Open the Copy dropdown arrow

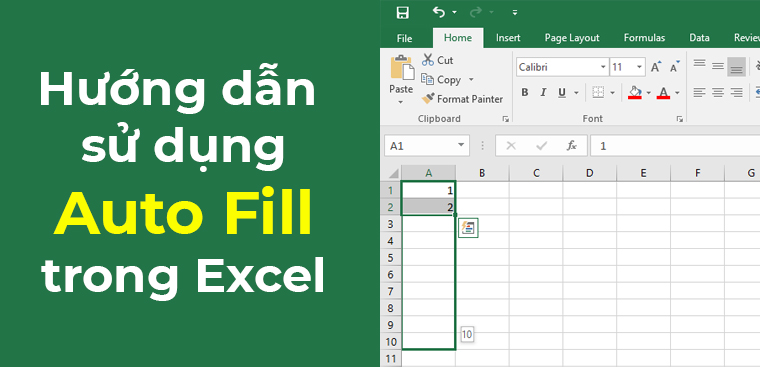(x=471, y=80)
